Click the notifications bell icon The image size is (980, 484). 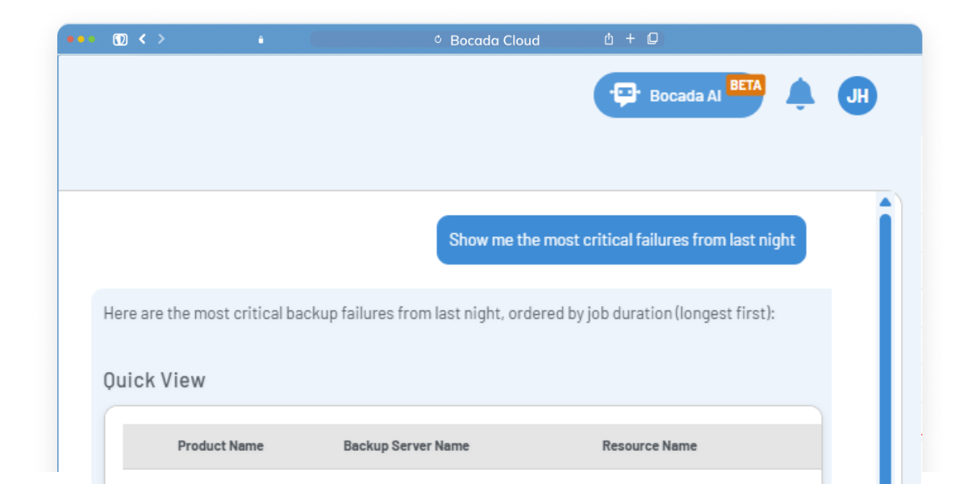point(800,95)
